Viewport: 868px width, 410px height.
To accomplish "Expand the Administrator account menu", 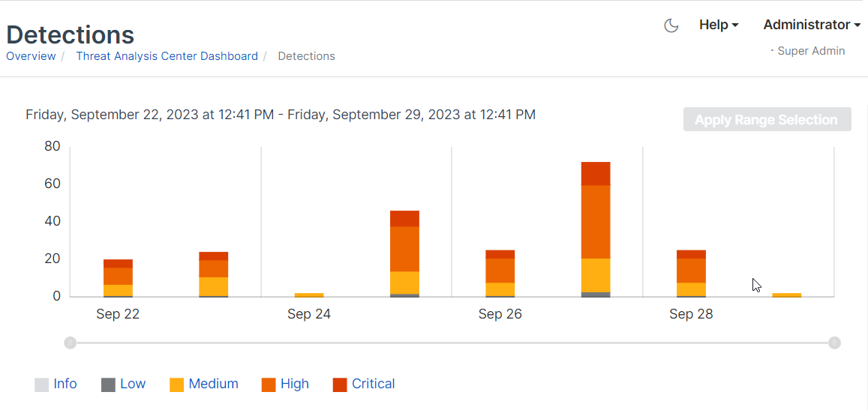I will coord(811,25).
